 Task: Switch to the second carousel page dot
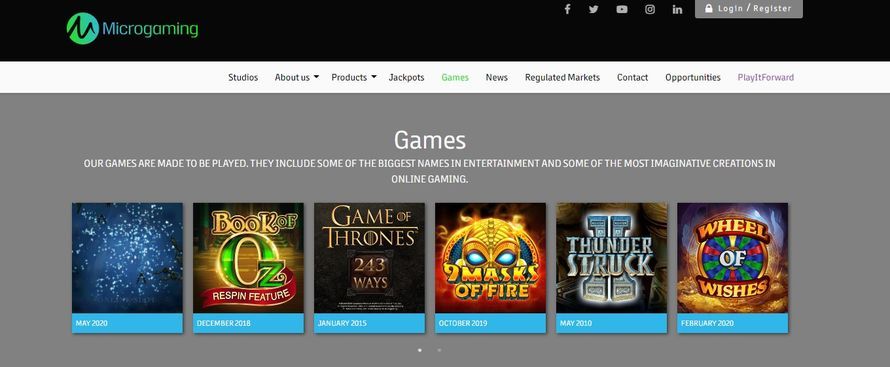tap(439, 350)
